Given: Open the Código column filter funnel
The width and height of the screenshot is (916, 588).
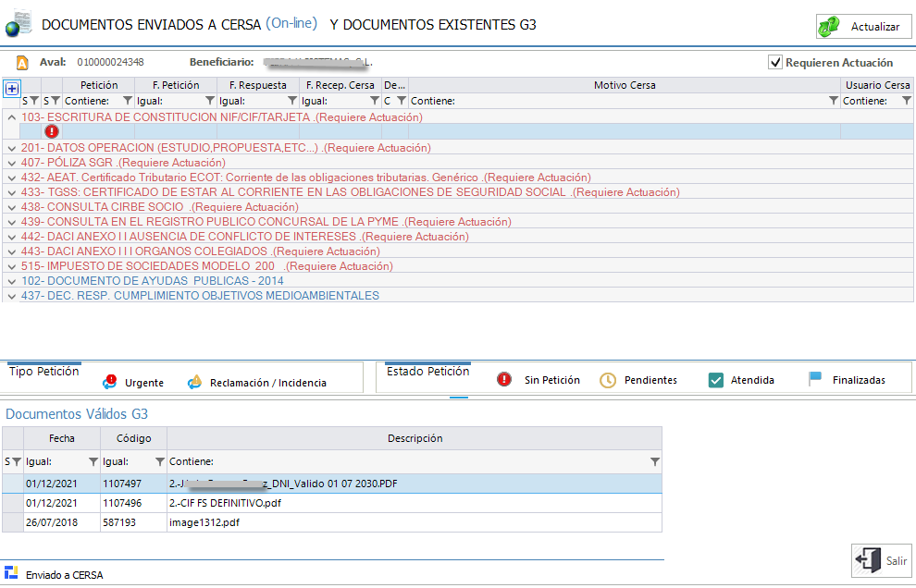Looking at the screenshot, I should (159, 462).
